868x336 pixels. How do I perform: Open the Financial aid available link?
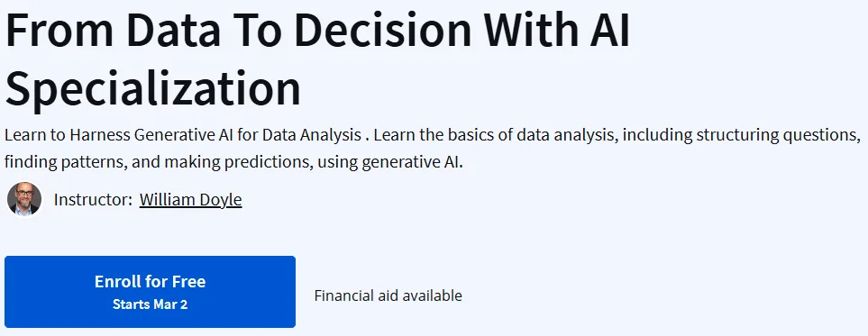(388, 295)
